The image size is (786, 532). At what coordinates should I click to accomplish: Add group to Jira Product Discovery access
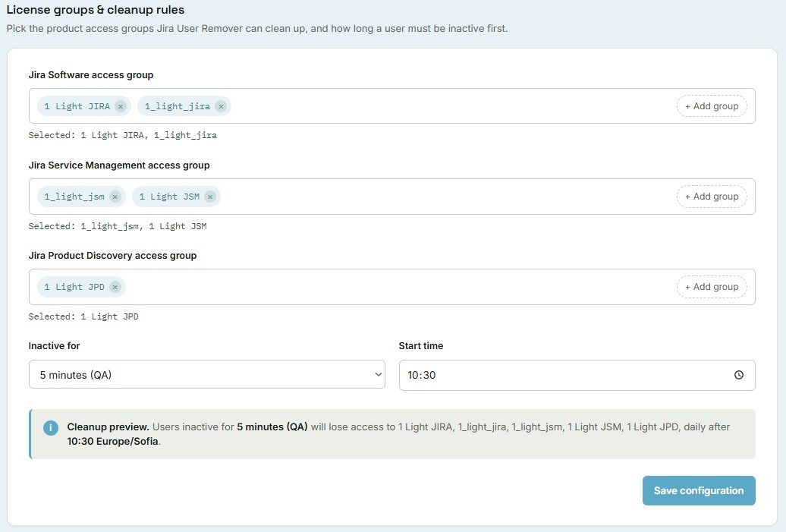click(712, 287)
